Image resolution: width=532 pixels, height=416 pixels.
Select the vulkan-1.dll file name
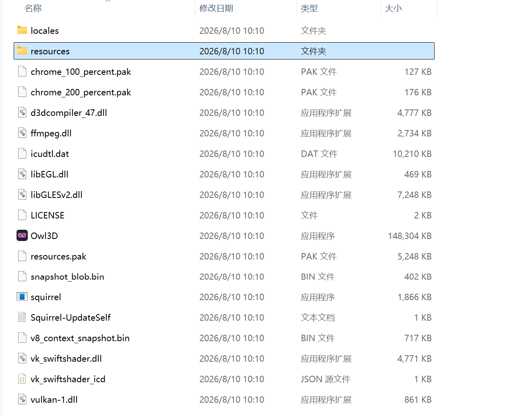[x=54, y=400]
